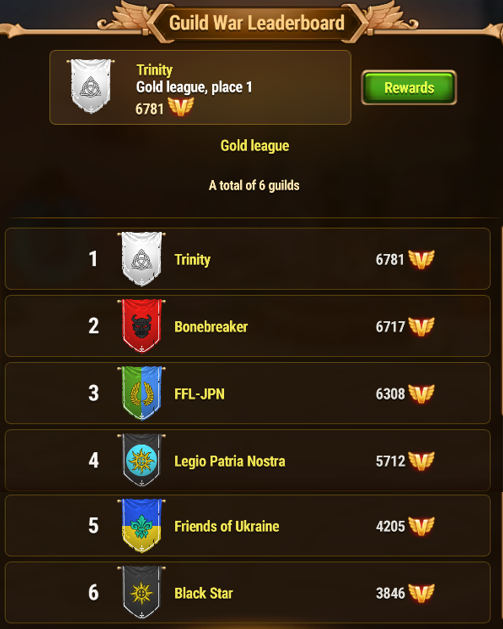Screen dimensions: 503x629
Task: Click the winged V trophy beside 6717
Action: (421, 327)
